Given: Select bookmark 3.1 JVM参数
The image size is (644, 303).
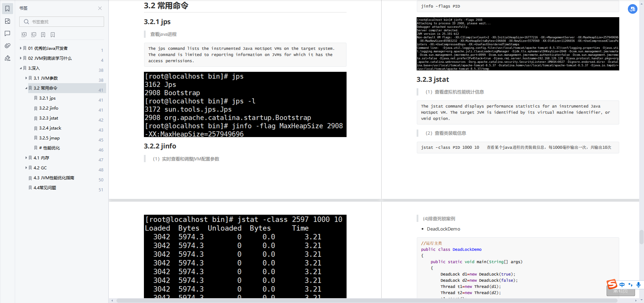Looking at the screenshot, I should [x=46, y=78].
